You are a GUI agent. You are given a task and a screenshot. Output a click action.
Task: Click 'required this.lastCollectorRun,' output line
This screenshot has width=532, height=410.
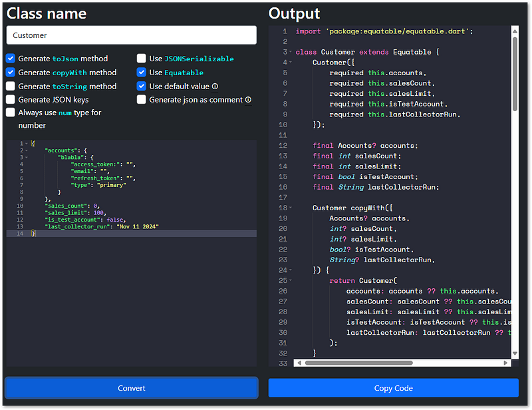pyautogui.click(x=394, y=114)
